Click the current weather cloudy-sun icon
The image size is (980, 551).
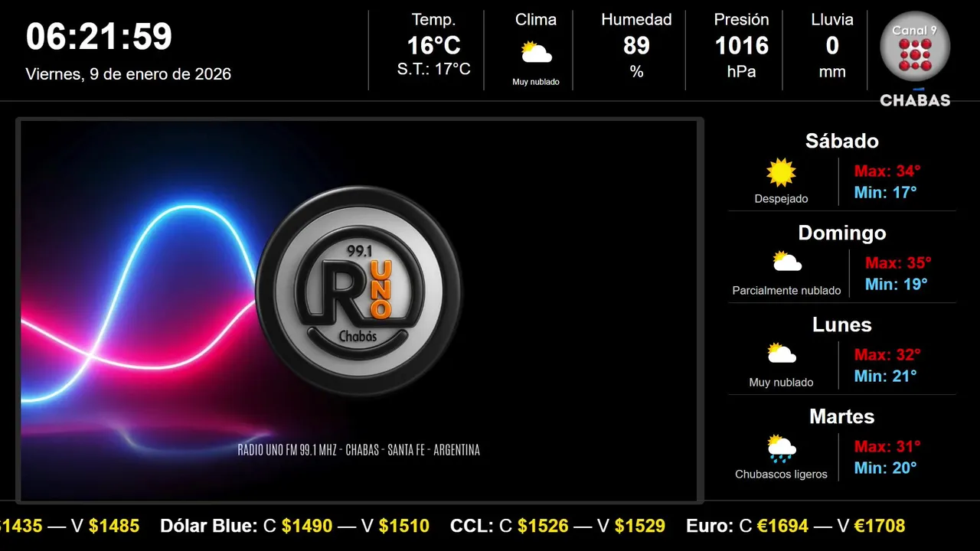[536, 53]
